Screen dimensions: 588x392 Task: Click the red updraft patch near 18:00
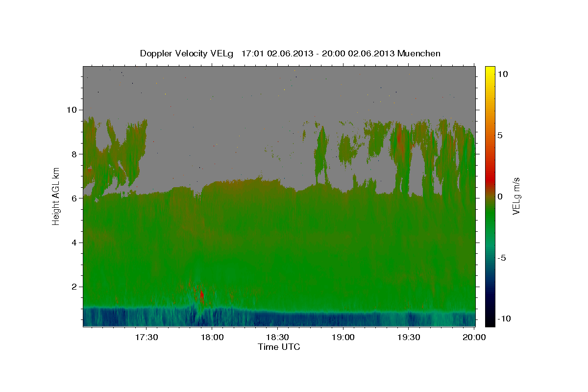201,294
